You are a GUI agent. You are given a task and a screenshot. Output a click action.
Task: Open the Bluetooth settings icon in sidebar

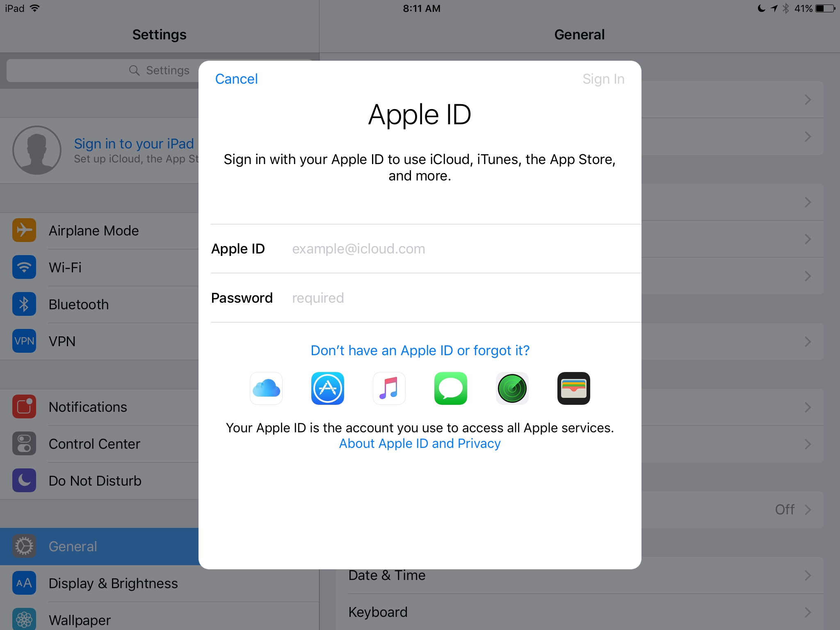pyautogui.click(x=23, y=304)
